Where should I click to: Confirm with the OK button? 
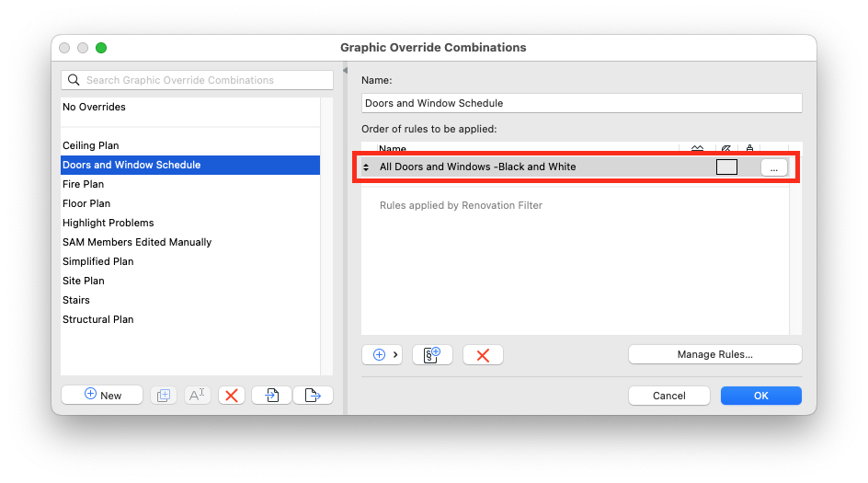pyautogui.click(x=760, y=396)
